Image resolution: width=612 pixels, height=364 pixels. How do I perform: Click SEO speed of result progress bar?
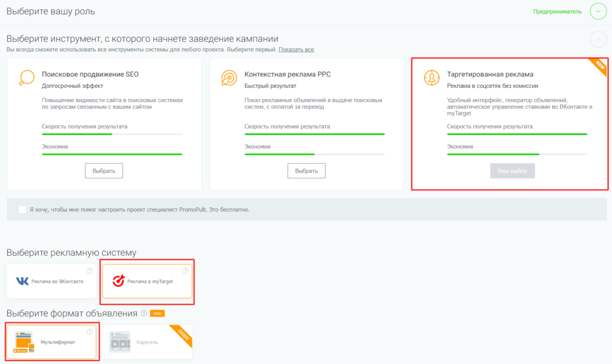coord(112,134)
